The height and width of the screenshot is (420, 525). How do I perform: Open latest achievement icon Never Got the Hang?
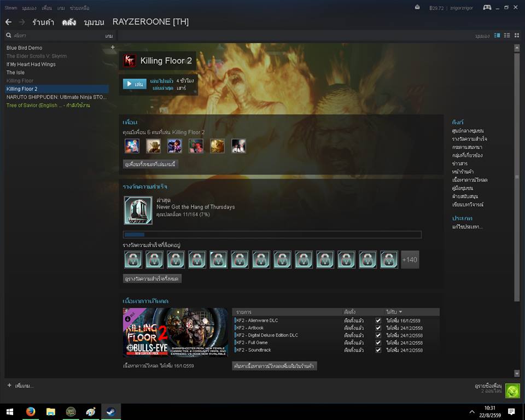coord(138,211)
